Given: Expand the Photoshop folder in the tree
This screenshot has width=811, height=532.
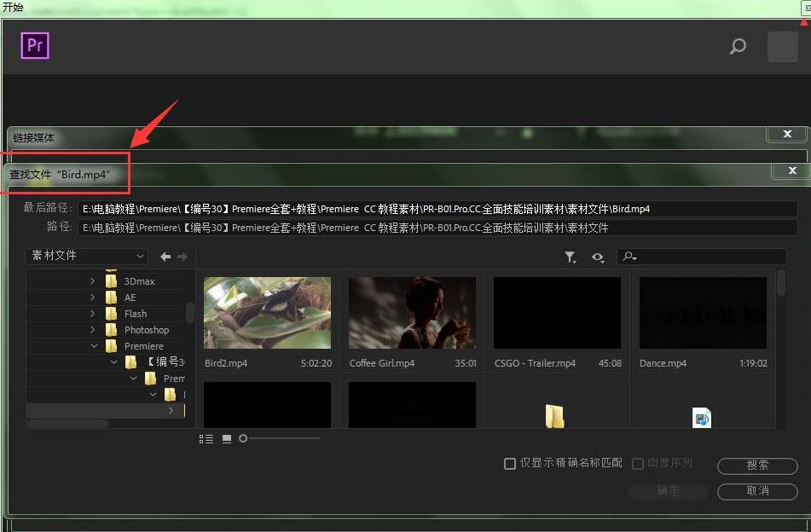Looking at the screenshot, I should click(90, 329).
